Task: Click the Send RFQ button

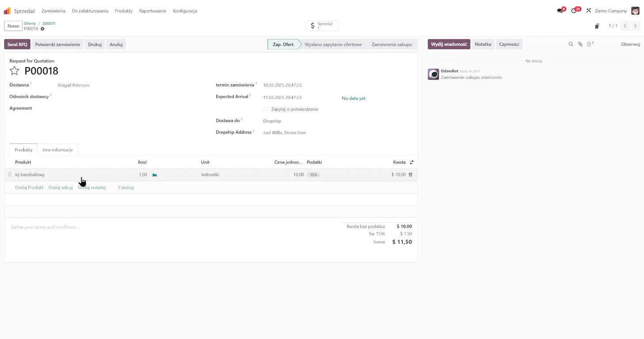Action: 17,44
